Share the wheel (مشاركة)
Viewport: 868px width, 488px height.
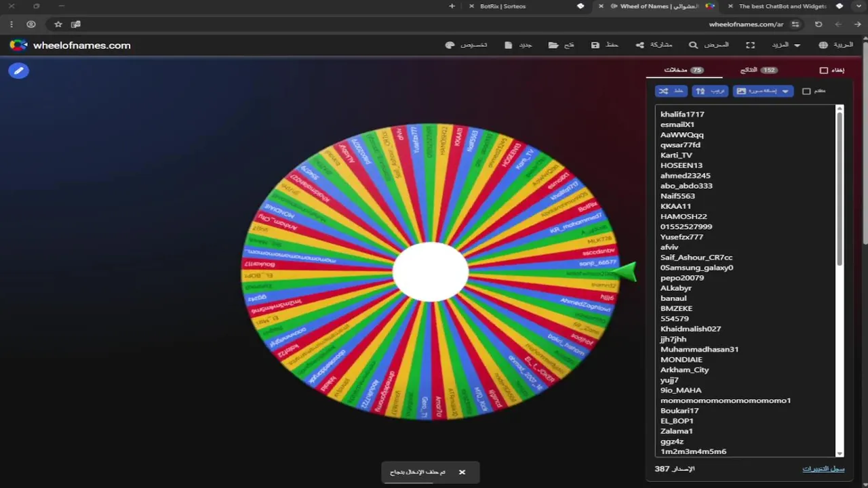pos(654,45)
